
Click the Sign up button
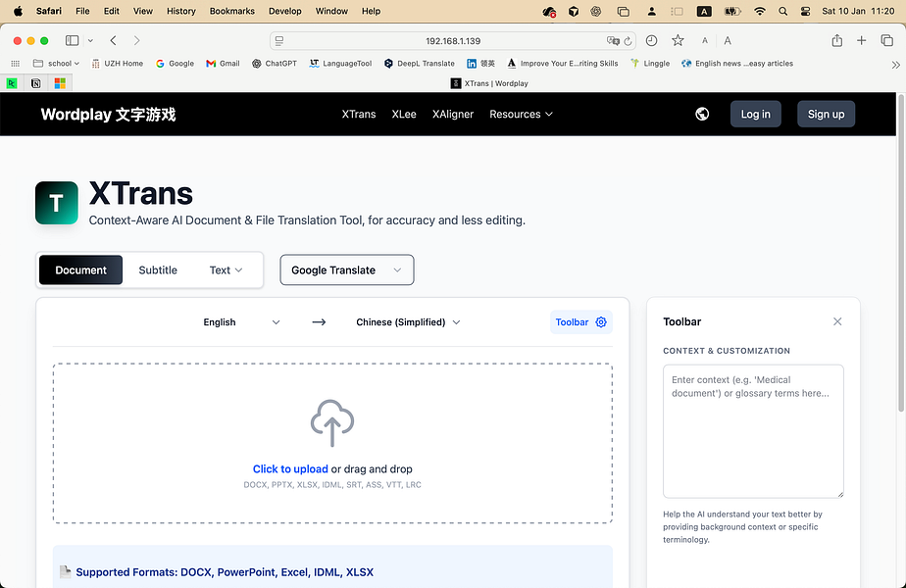827,114
